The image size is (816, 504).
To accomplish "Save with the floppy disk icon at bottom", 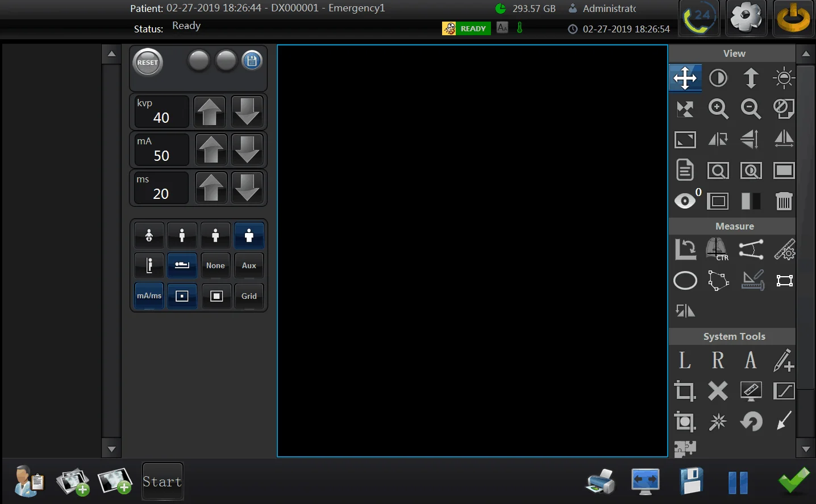I will (692, 481).
